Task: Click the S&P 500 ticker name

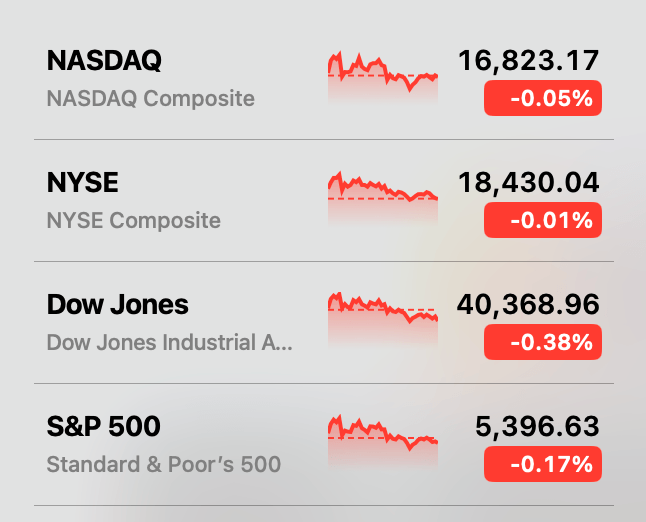Action: [103, 427]
